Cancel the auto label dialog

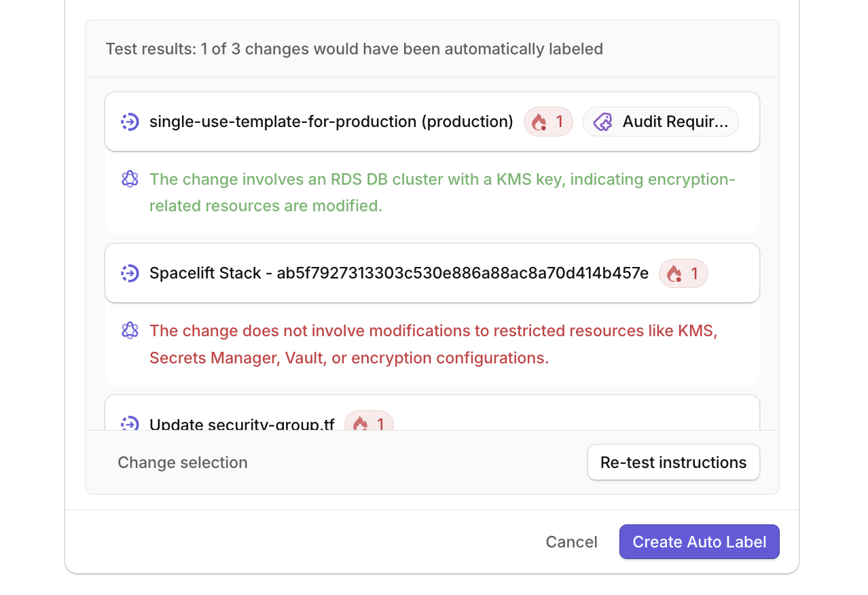[x=571, y=542]
